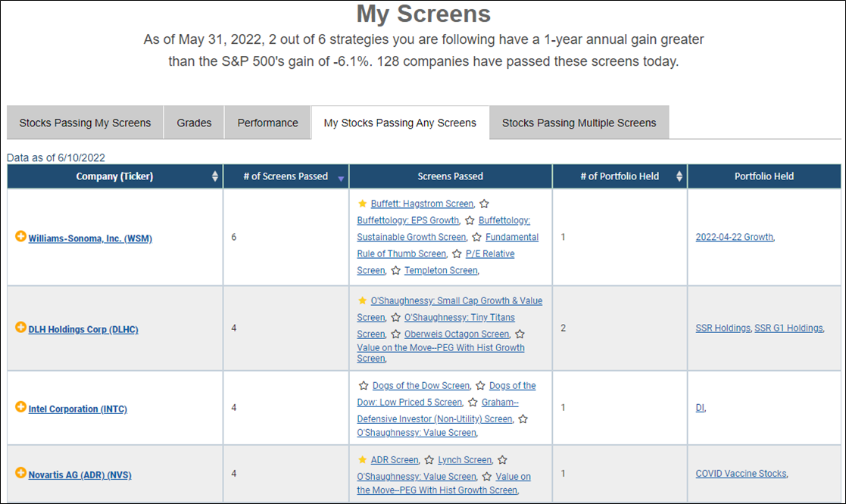Open the COVID Vaccine Stocks portfolio link

point(741,474)
